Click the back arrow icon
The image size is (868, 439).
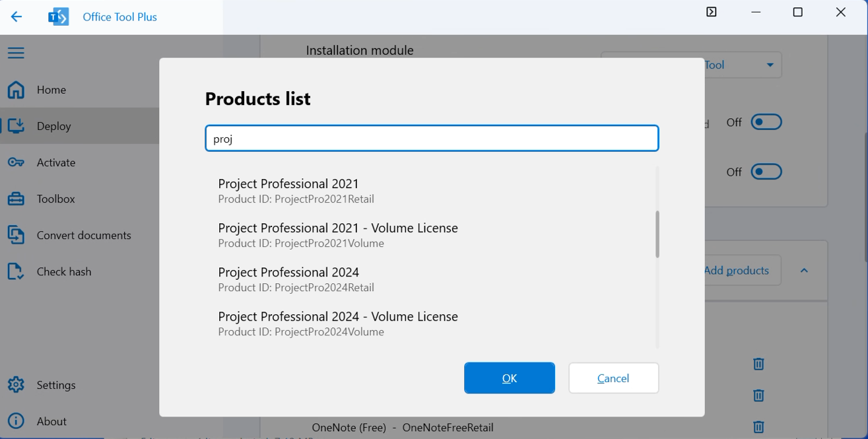pos(17,17)
